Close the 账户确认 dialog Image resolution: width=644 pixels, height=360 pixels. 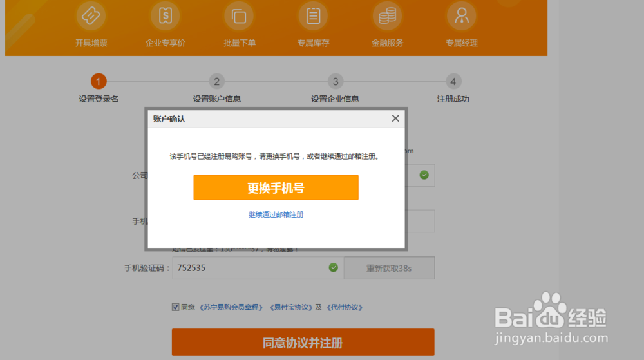395,118
